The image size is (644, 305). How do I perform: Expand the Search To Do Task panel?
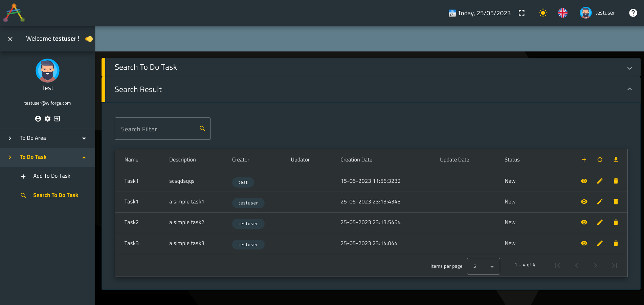[x=629, y=68]
